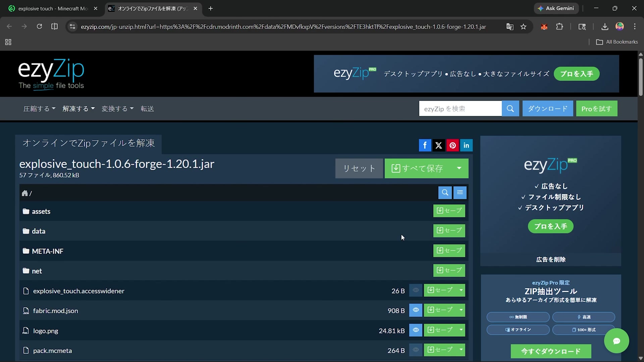The width and height of the screenshot is (644, 362).
Task: Open the chat bubble in the corner
Action: point(616,341)
